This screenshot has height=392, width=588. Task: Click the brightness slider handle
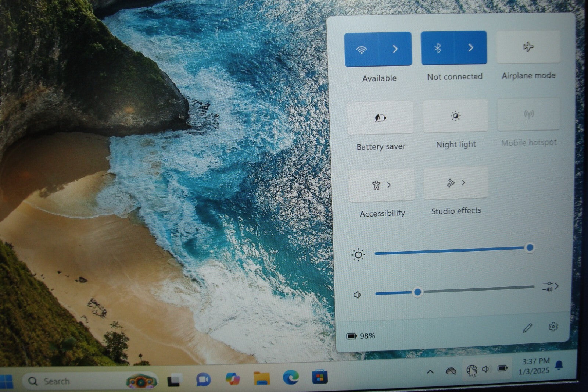pyautogui.click(x=530, y=248)
